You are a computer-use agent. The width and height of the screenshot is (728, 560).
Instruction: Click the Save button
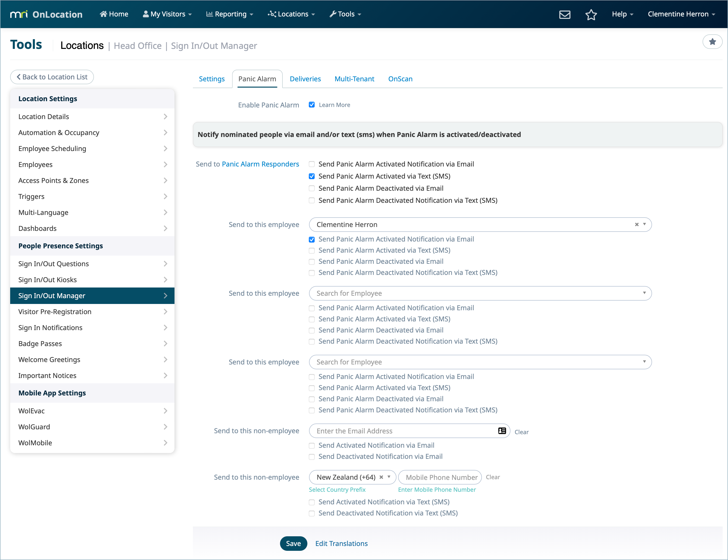293,544
